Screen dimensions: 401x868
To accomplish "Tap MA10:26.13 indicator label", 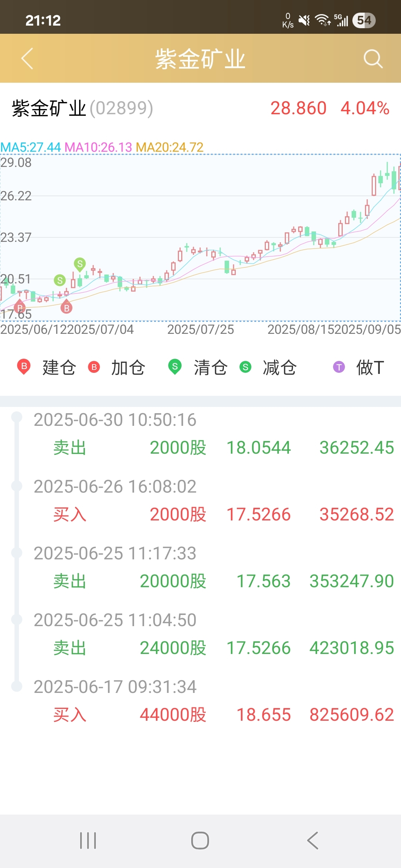I will pyautogui.click(x=98, y=147).
